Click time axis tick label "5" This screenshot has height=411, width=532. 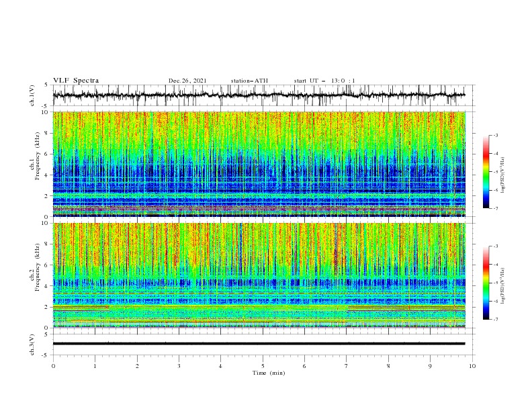point(263,366)
